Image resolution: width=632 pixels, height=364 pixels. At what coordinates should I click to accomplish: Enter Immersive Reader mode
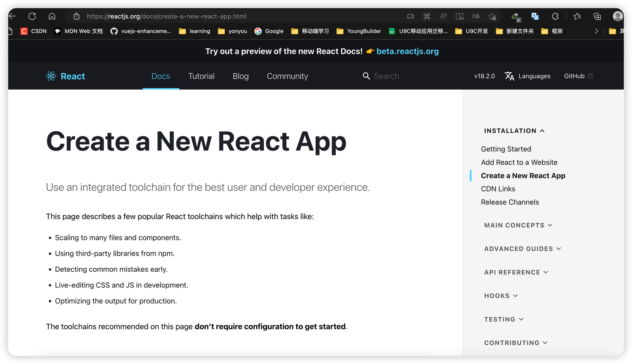(460, 16)
